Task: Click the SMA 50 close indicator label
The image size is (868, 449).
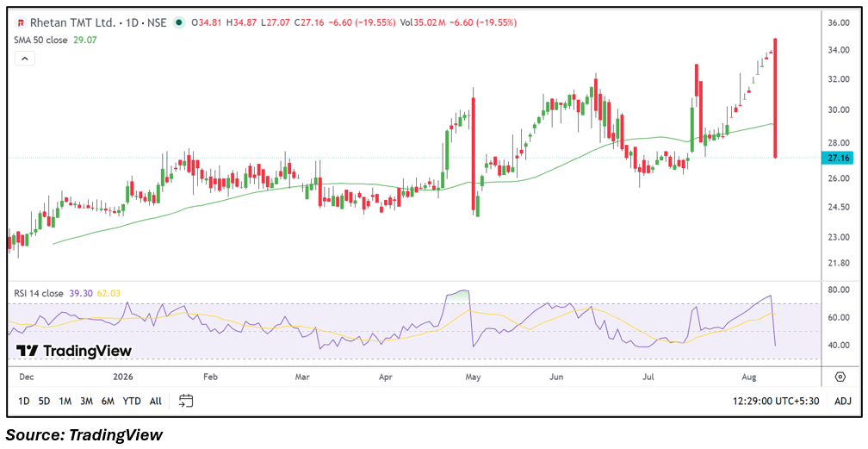Action: (41, 40)
